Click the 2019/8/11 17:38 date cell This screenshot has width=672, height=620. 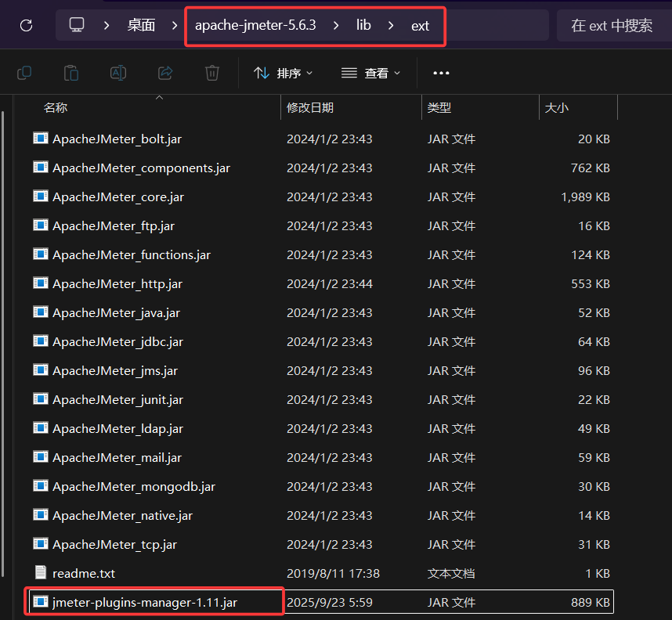[333, 573]
